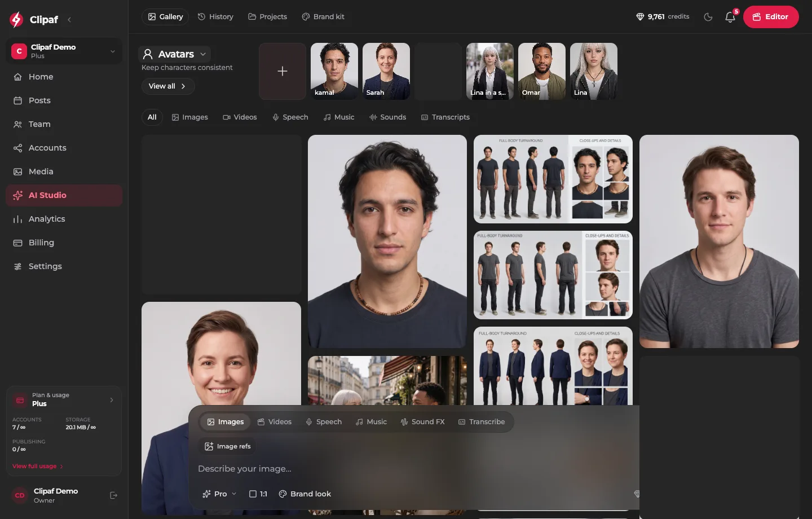Filter gallery by Music
The width and height of the screenshot is (812, 519).
(x=339, y=117)
